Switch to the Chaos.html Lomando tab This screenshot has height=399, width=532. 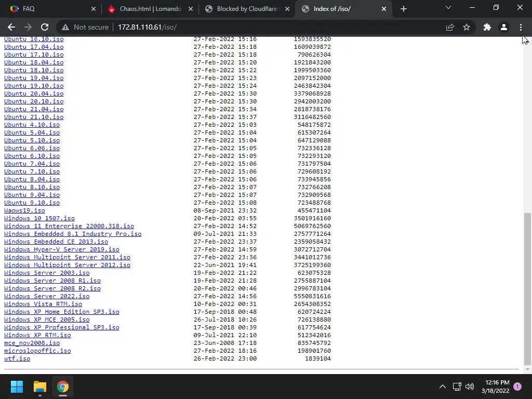[x=150, y=9]
